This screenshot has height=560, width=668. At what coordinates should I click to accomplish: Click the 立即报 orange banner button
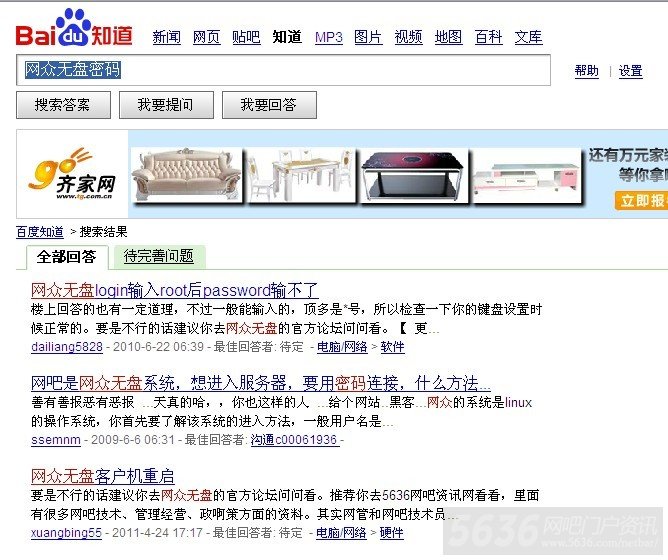pyautogui.click(x=641, y=201)
